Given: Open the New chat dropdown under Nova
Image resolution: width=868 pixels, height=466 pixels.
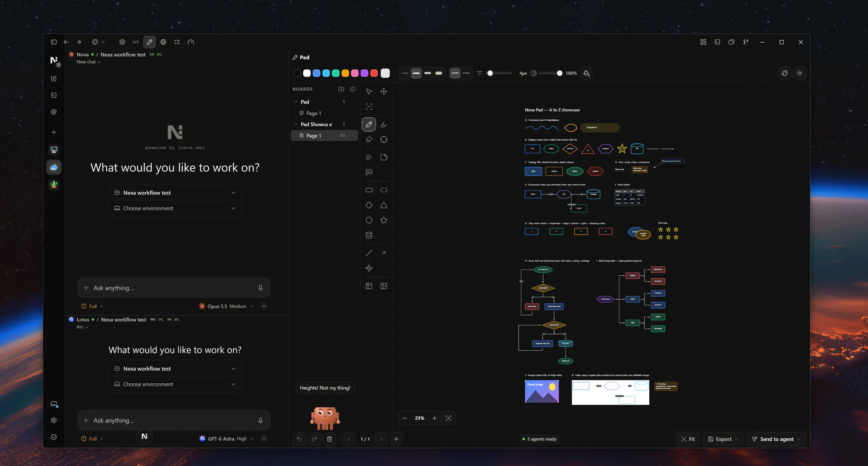Looking at the screenshot, I should tap(89, 62).
